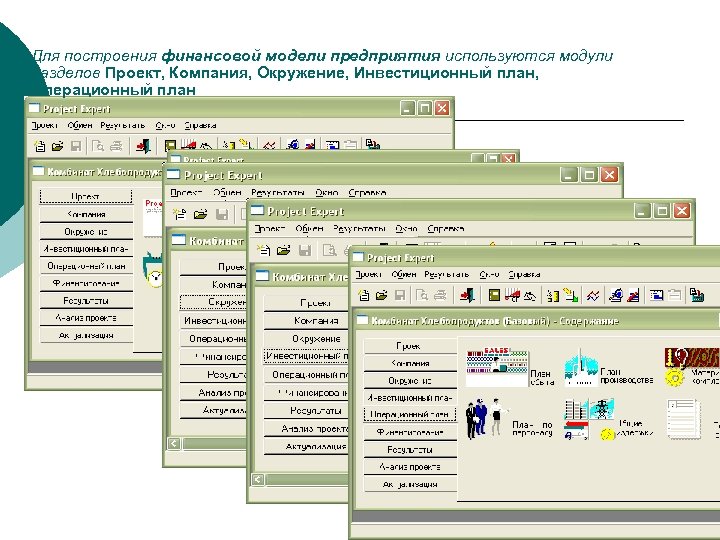Select Актуализация button in rearmost left window
This screenshot has height=540, width=720.
(86, 335)
